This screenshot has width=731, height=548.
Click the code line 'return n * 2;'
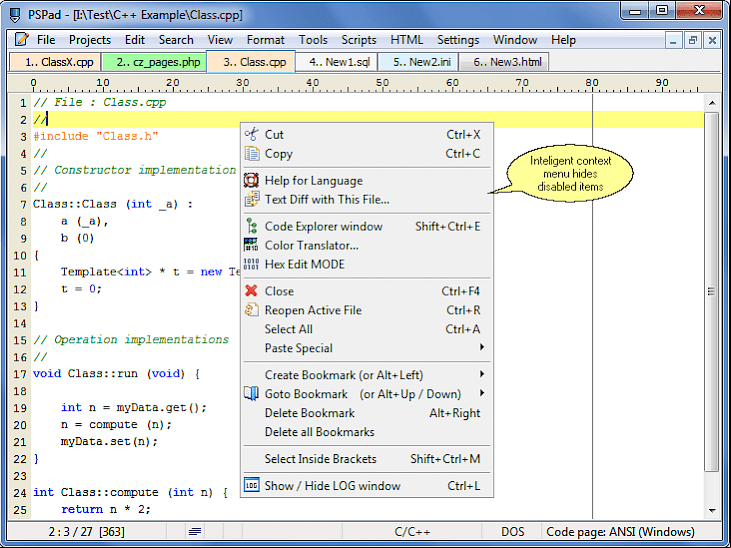point(106,509)
